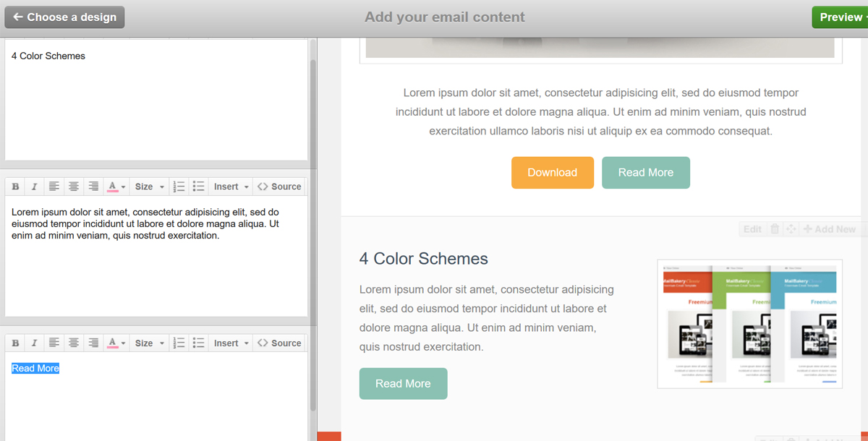Toggle italic in the Lorem ipsum paragraph editor toolbar
The width and height of the screenshot is (868, 441).
(x=34, y=187)
